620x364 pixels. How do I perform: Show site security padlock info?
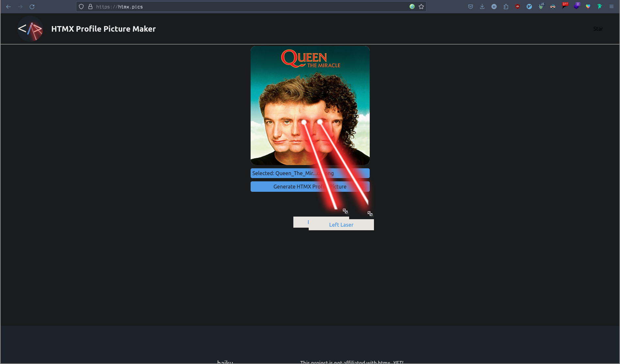coord(90,7)
